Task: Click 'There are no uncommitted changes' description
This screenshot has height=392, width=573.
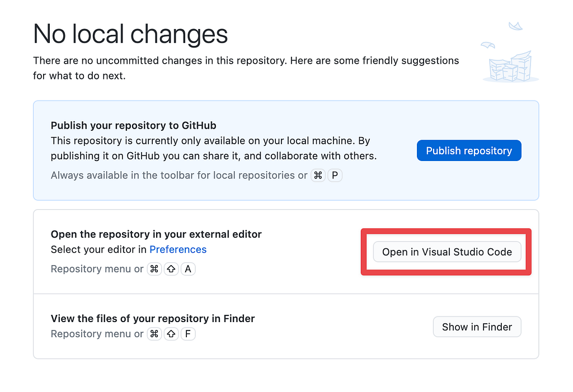Action: (246, 68)
